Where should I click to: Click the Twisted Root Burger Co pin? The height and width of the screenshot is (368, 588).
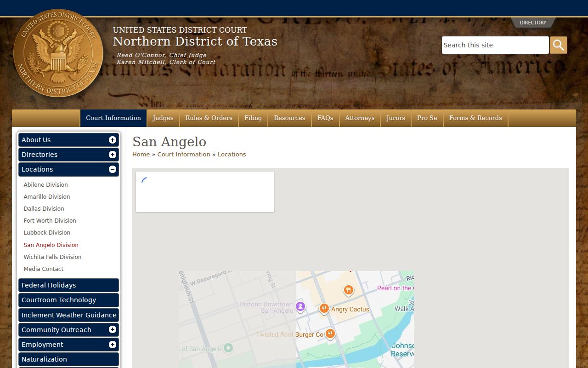tap(330, 333)
